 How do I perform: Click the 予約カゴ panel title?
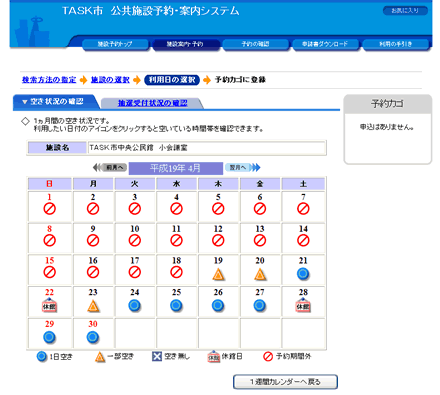[387, 104]
